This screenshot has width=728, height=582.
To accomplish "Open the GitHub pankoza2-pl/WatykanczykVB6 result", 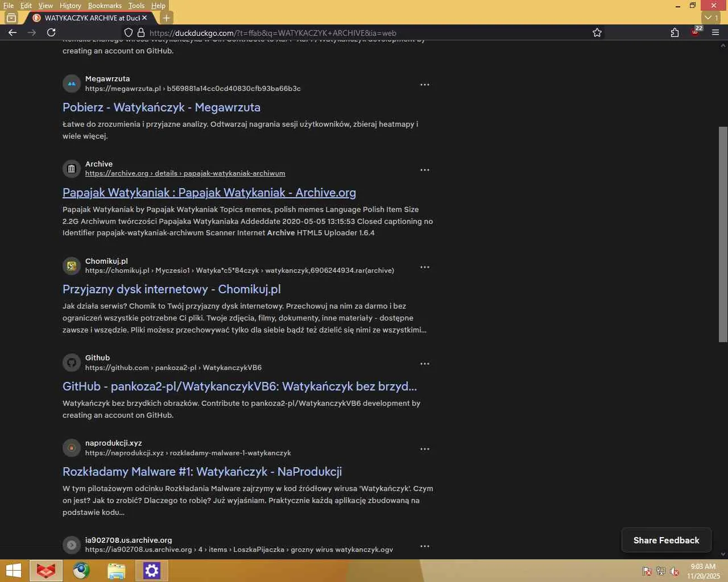I will pos(239,386).
